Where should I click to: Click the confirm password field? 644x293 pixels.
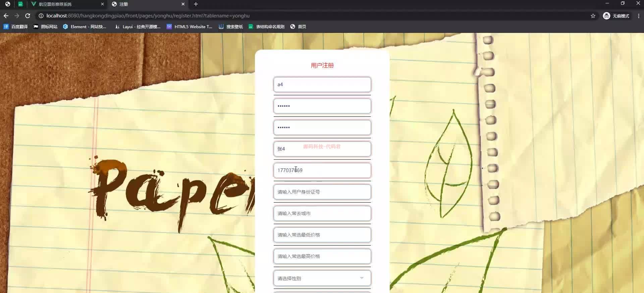pyautogui.click(x=322, y=127)
